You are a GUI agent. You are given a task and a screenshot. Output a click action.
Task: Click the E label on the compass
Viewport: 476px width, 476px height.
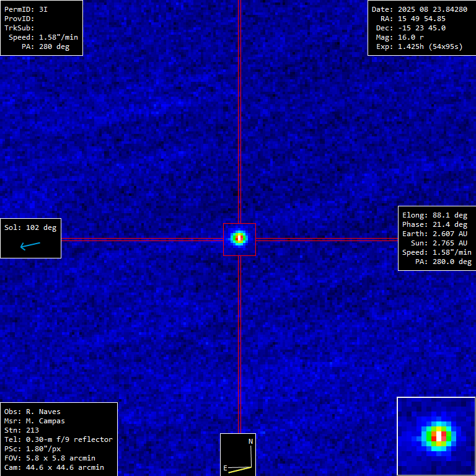point(226,468)
